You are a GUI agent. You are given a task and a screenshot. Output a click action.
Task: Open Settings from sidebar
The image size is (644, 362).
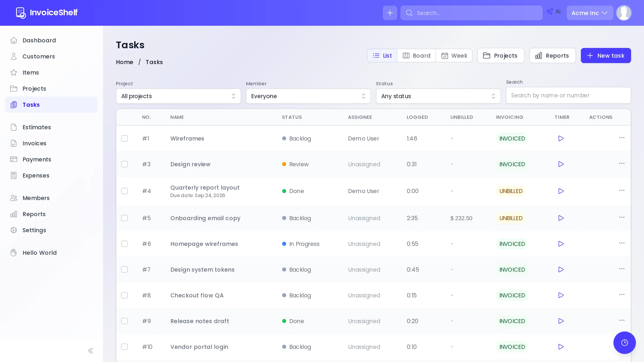click(52, 230)
